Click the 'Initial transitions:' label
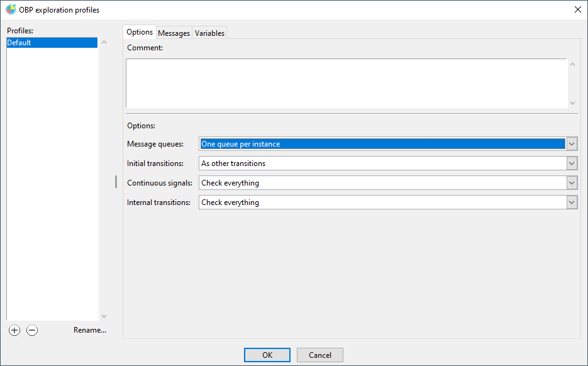588x366 pixels. (x=155, y=164)
